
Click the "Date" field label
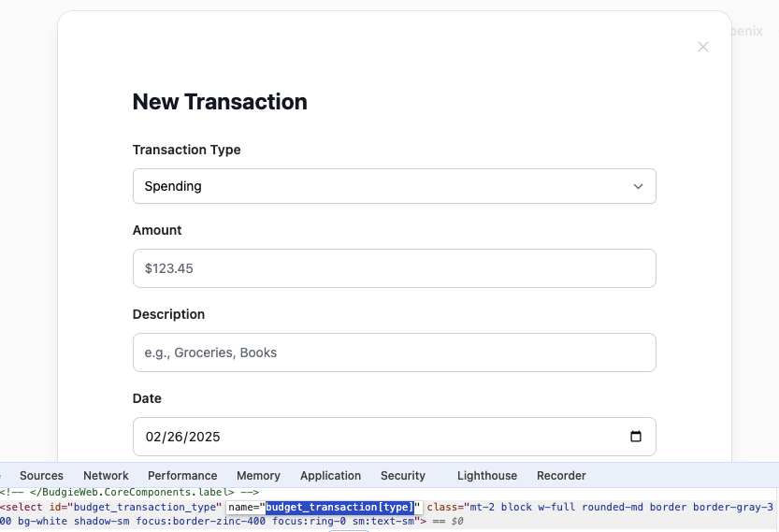tap(147, 398)
